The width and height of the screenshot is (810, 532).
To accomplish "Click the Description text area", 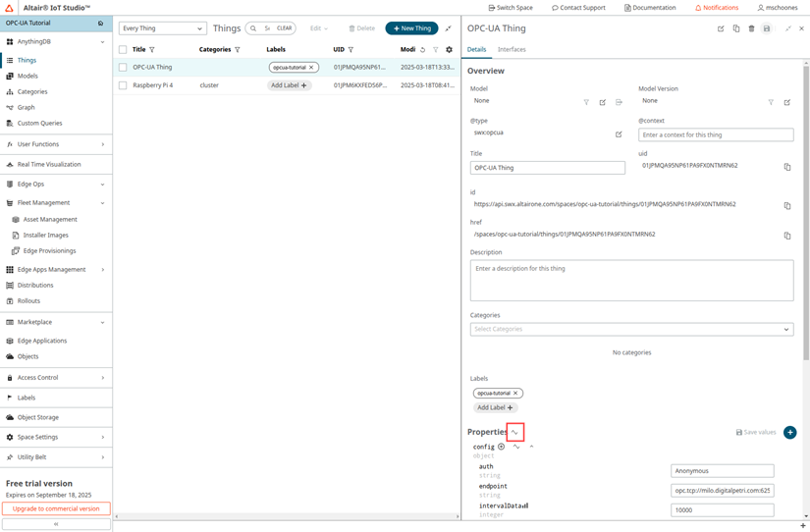I will [631, 281].
